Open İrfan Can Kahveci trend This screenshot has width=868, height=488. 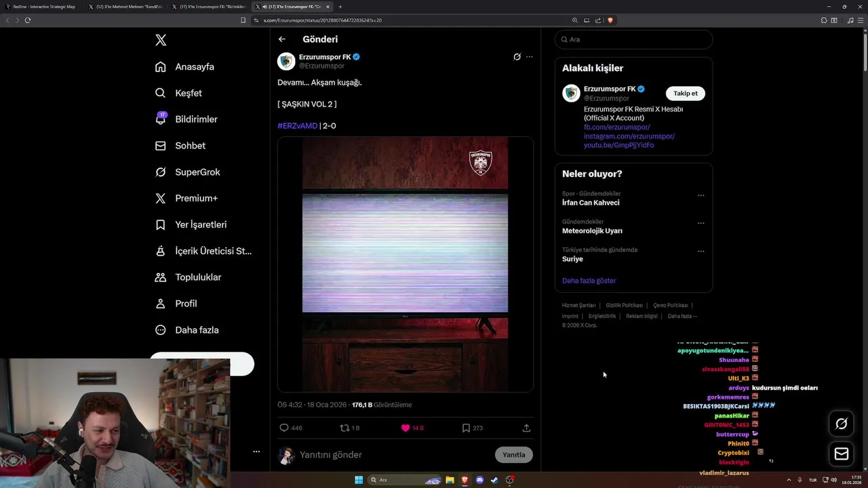tap(591, 203)
